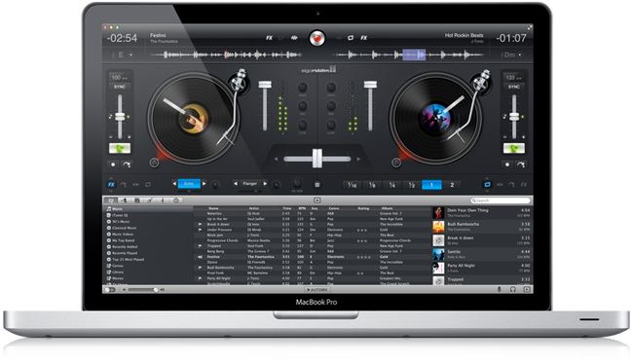The width and height of the screenshot is (633, 364).
Task: Click the library Search field
Action: (x=501, y=200)
